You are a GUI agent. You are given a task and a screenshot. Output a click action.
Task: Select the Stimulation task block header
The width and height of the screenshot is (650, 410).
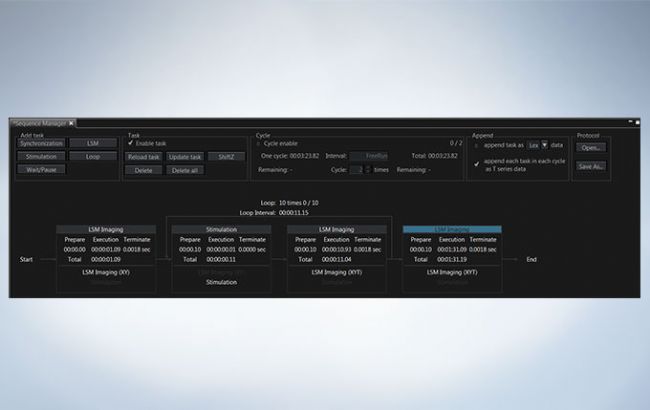click(x=221, y=229)
